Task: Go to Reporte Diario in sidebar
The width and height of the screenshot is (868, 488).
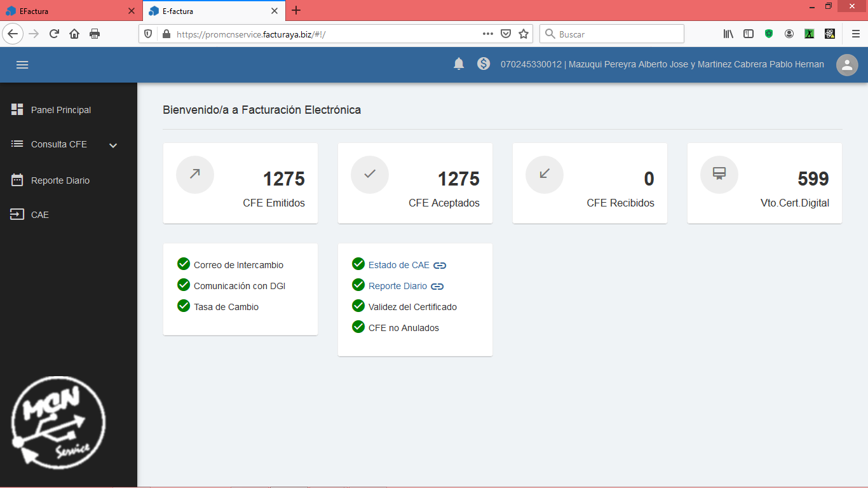Action: coord(60,180)
